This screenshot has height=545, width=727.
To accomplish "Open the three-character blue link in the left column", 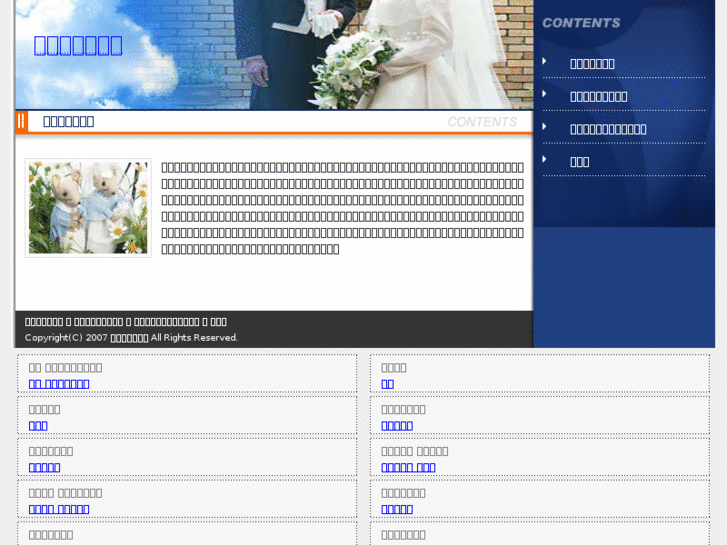I will pyautogui.click(x=38, y=426).
